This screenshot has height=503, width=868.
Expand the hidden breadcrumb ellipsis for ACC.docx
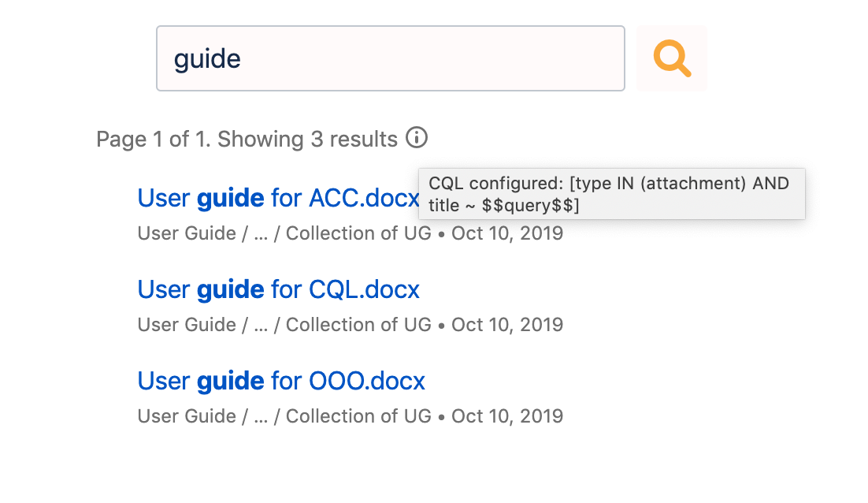pyautogui.click(x=261, y=233)
